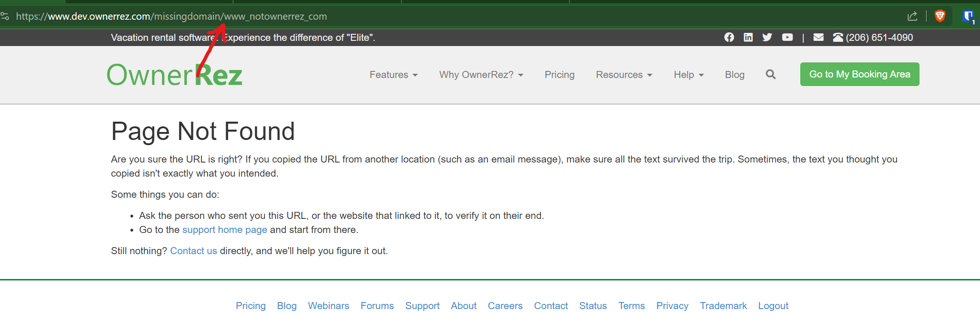Open the site search magnifier icon
The image size is (980, 326).
pos(770,74)
